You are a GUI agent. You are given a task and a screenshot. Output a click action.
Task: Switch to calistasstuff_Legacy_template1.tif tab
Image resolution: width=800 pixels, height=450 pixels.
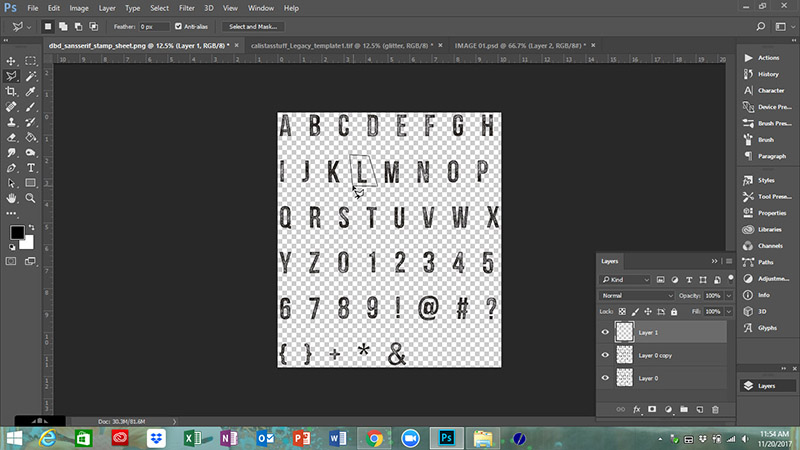(336, 45)
